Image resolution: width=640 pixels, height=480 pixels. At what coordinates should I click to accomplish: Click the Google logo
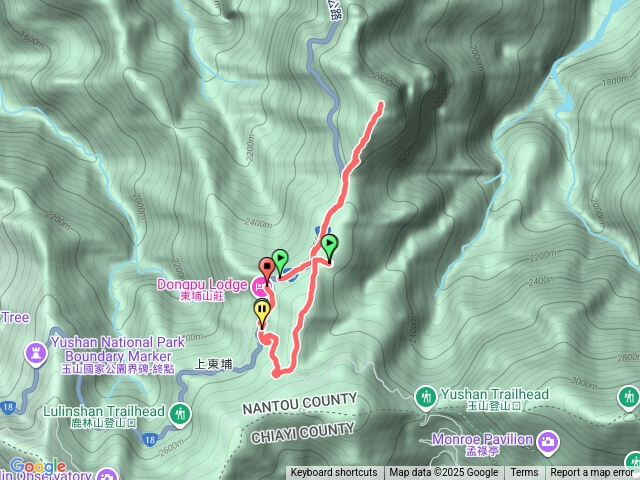click(38, 467)
